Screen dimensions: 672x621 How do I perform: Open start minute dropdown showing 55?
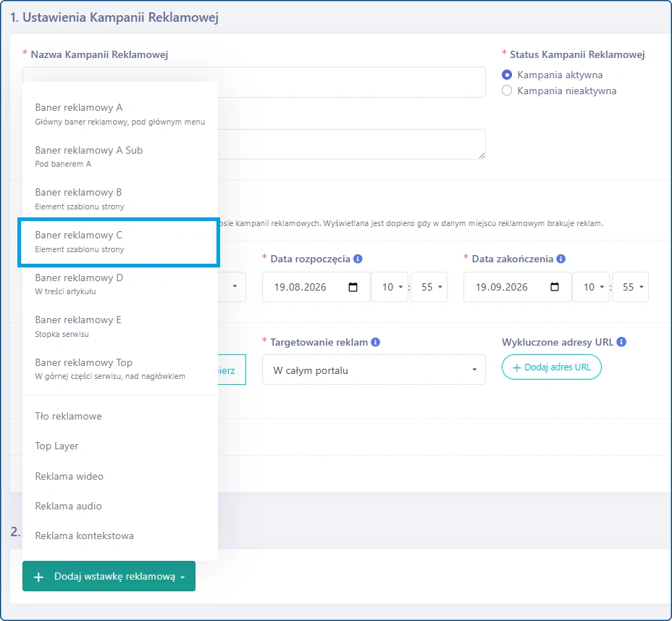point(429,287)
